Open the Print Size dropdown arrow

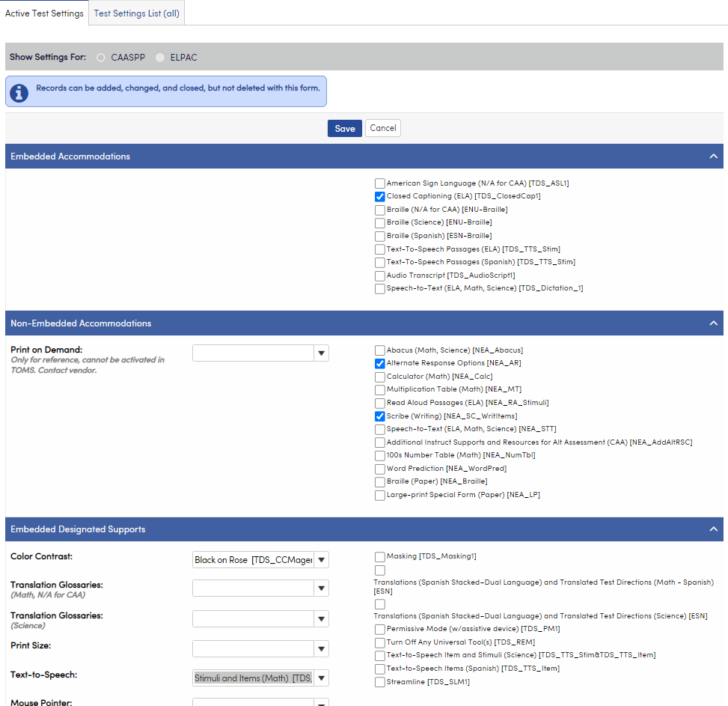[x=321, y=648]
